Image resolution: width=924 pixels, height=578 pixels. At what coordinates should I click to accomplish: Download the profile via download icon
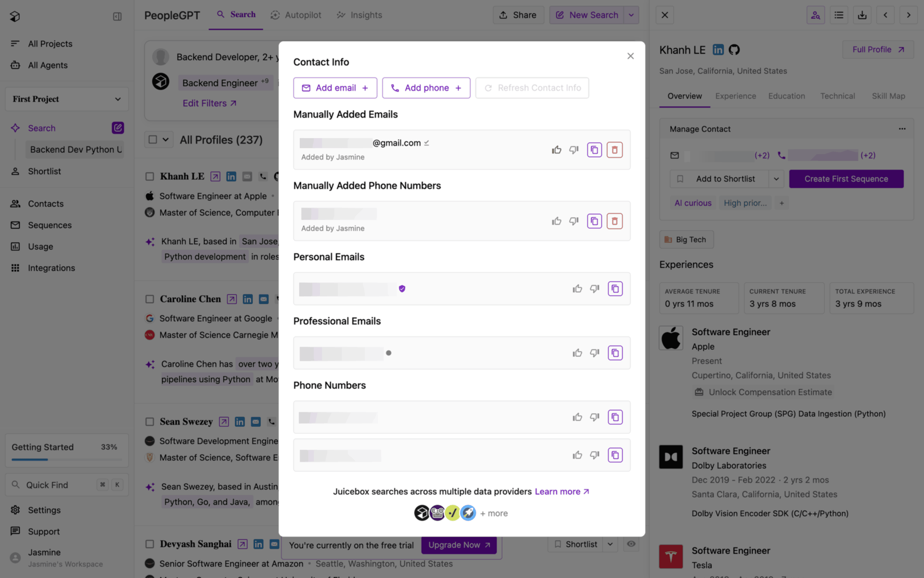862,15
